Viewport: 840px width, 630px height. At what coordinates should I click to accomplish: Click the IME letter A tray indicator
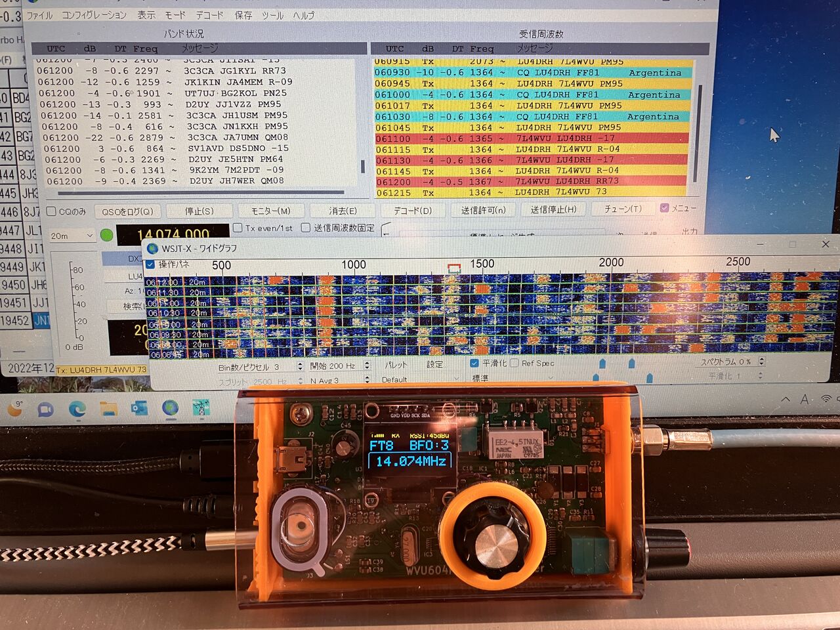tap(805, 399)
